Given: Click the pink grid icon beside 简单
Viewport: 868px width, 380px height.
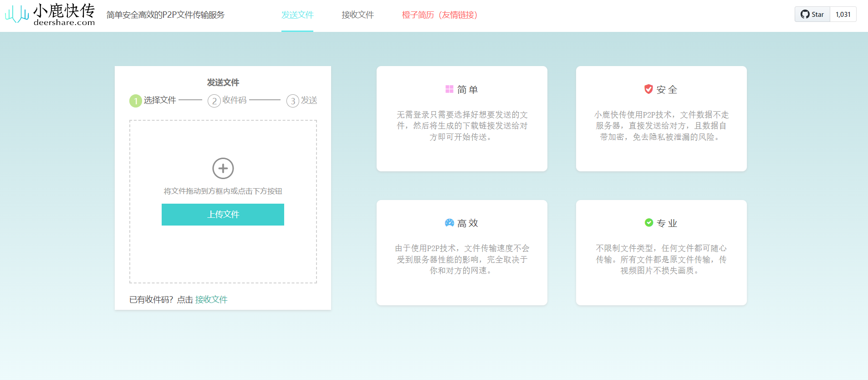Looking at the screenshot, I should [449, 89].
